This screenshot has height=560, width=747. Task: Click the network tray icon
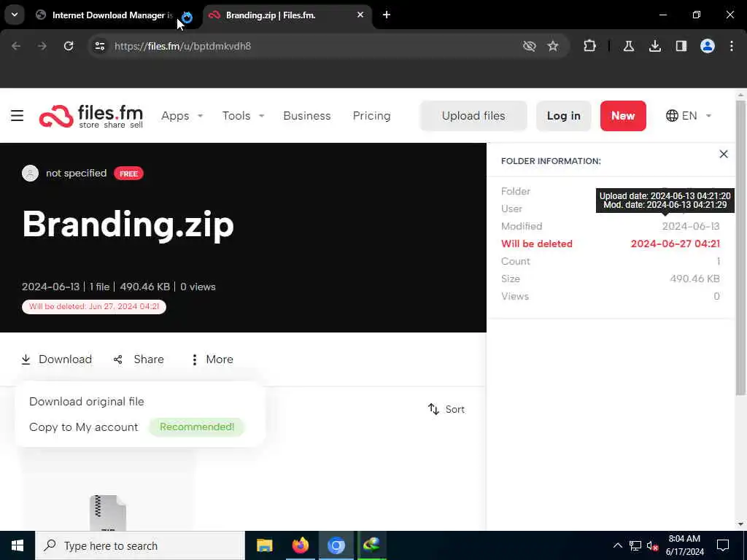point(635,545)
